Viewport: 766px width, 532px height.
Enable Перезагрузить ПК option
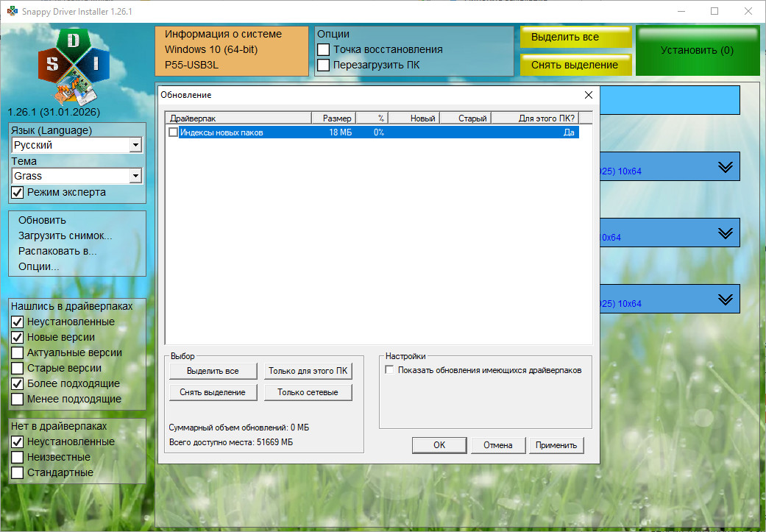(324, 65)
